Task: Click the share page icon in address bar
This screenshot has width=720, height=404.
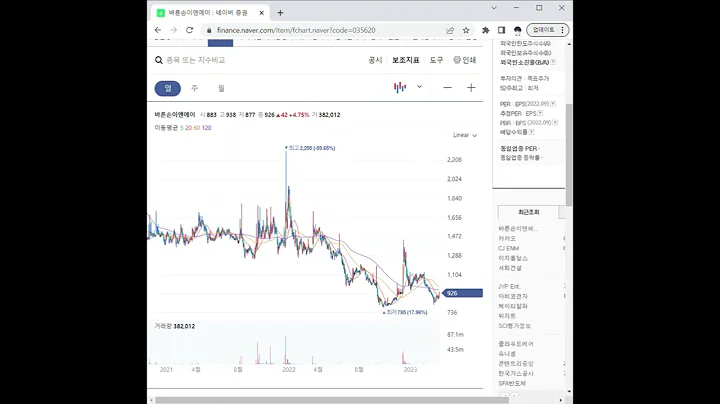Action: point(450,30)
